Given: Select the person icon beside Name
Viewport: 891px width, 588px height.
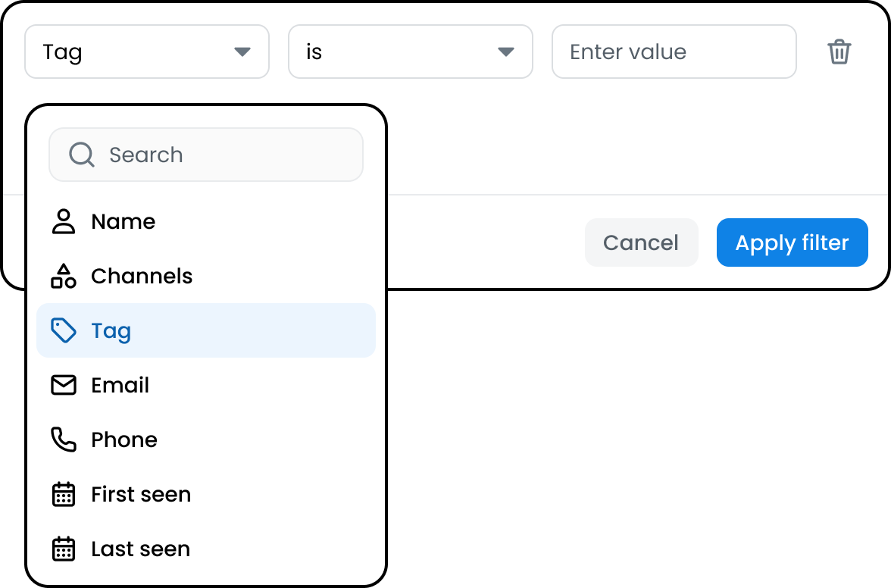Looking at the screenshot, I should (64, 221).
